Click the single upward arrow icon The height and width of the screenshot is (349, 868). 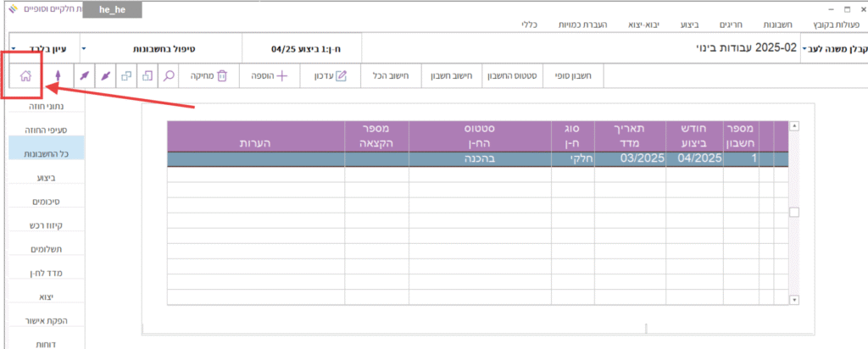coord(58,76)
